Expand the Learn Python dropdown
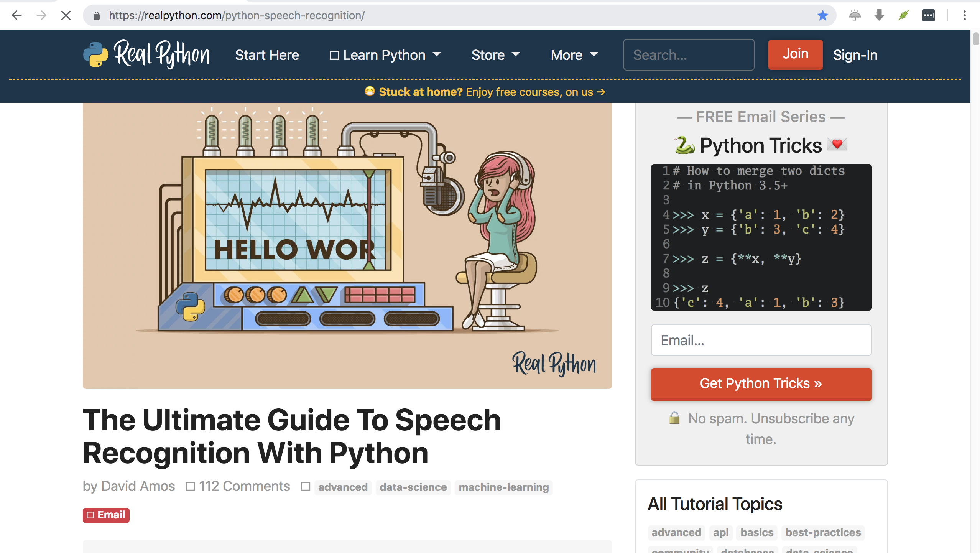The image size is (980, 553). [385, 55]
